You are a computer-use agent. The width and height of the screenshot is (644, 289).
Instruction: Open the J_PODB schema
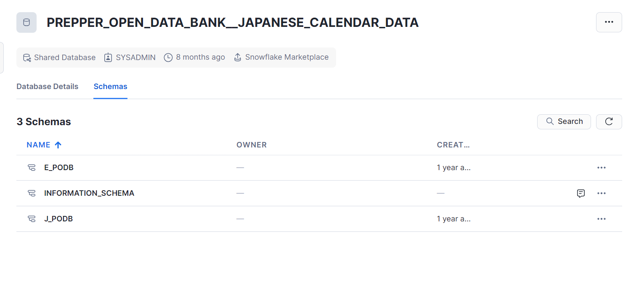[58, 219]
